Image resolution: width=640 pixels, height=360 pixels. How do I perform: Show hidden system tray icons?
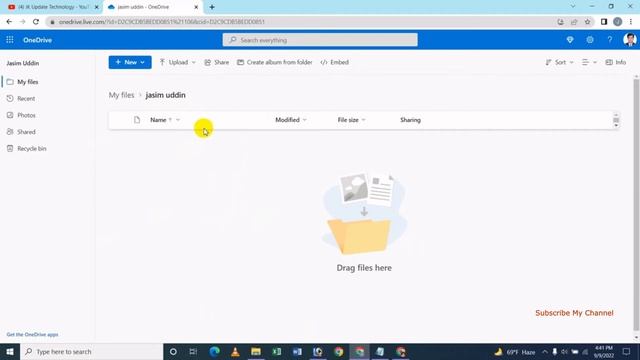[545, 351]
